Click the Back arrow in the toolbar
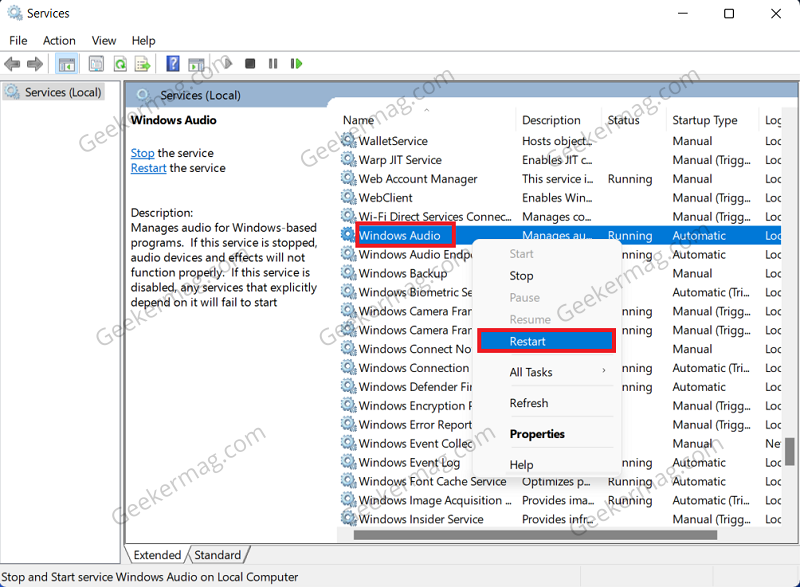Viewport: 800px width, 587px height. (x=12, y=64)
